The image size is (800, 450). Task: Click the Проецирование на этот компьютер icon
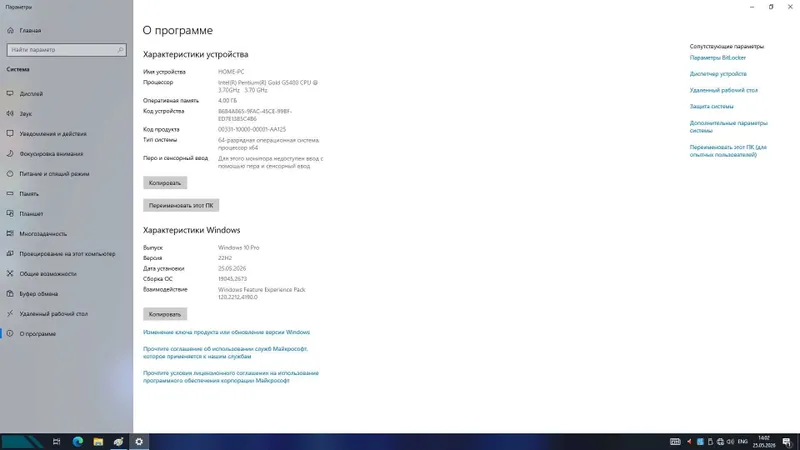10,254
